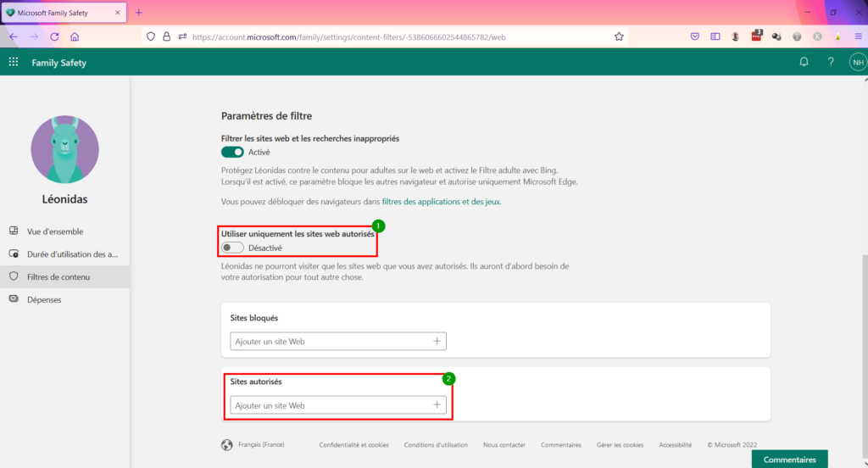Select Filtres de contenu in sidebar
The width and height of the screenshot is (868, 468).
(x=64, y=276)
